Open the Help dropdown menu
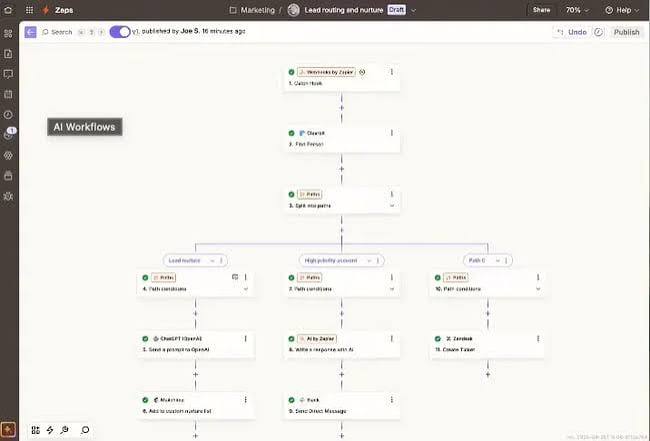This screenshot has height=441, width=650. pyautogui.click(x=622, y=10)
